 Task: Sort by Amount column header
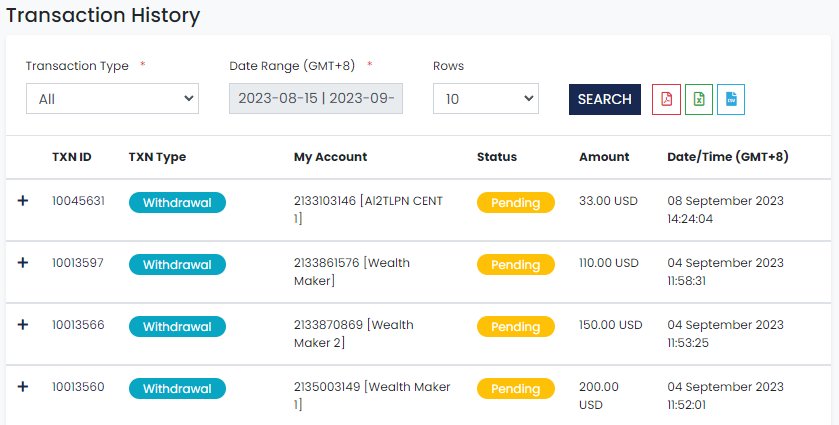click(x=604, y=157)
